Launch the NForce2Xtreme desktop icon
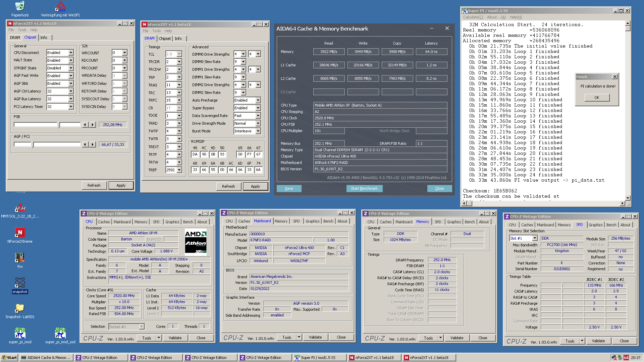 point(20,232)
